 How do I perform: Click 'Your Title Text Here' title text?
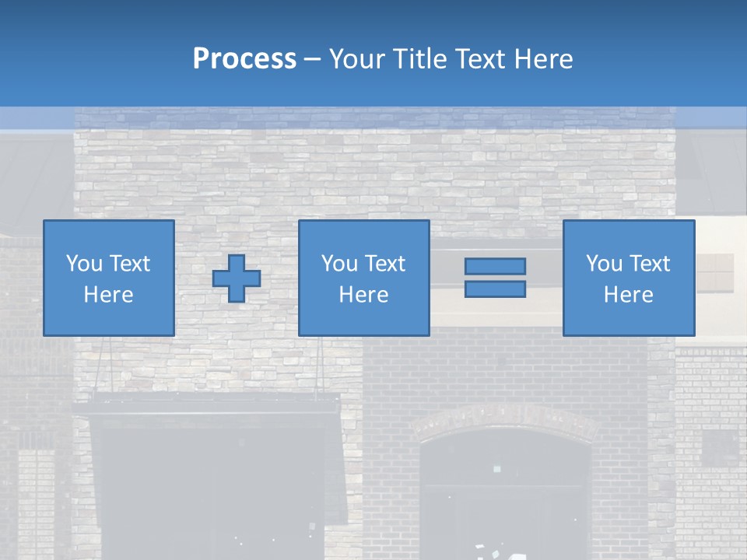point(451,58)
